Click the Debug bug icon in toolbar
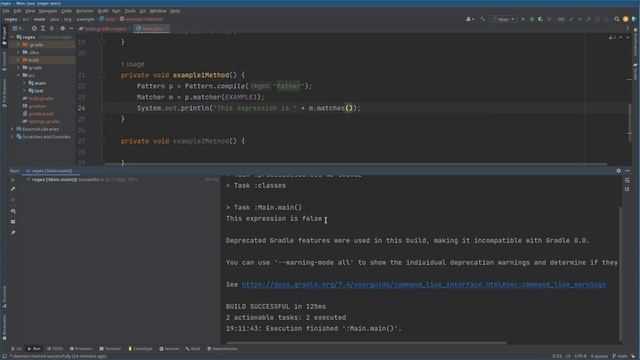The height and width of the screenshot is (360, 640). coord(531,19)
